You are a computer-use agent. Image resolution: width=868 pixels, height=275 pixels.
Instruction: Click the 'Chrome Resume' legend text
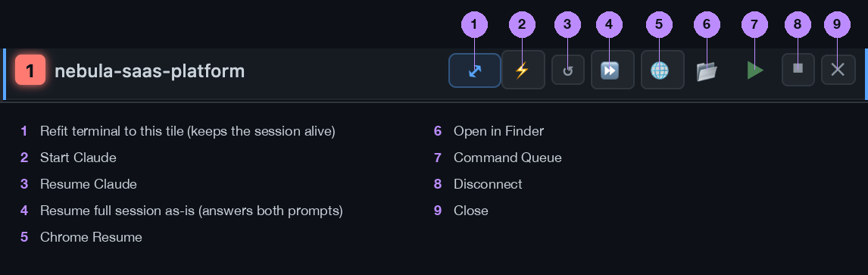pyautogui.click(x=92, y=237)
